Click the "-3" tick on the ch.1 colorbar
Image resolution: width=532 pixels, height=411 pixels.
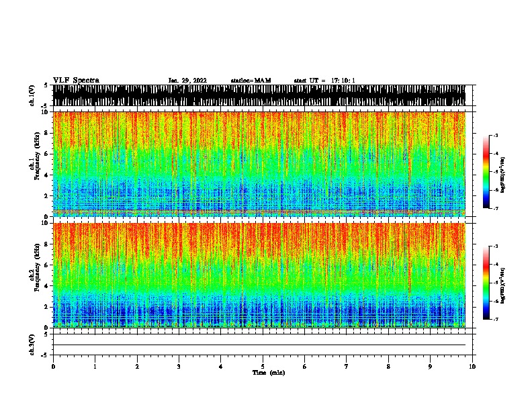(x=496, y=136)
